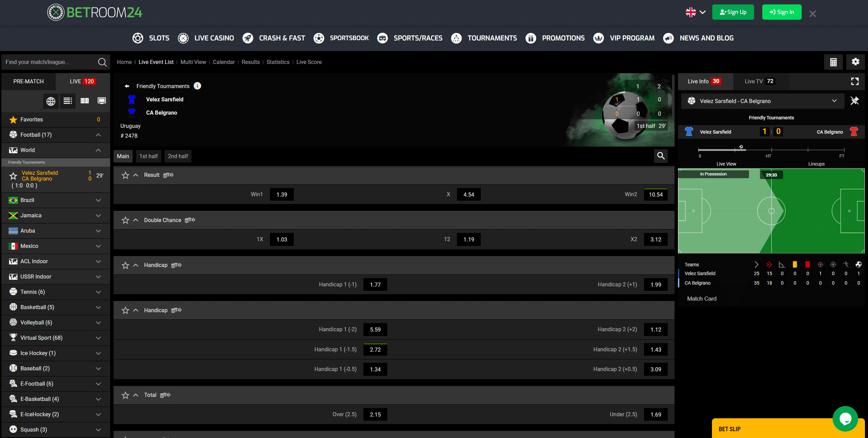Open the bet calculator icon top right
The image size is (868, 438).
(x=833, y=62)
